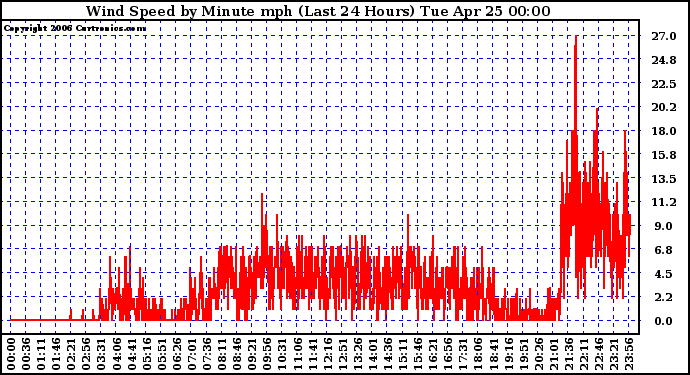Click the 23:21 x-axis time label
The image size is (690, 375).
614,354
